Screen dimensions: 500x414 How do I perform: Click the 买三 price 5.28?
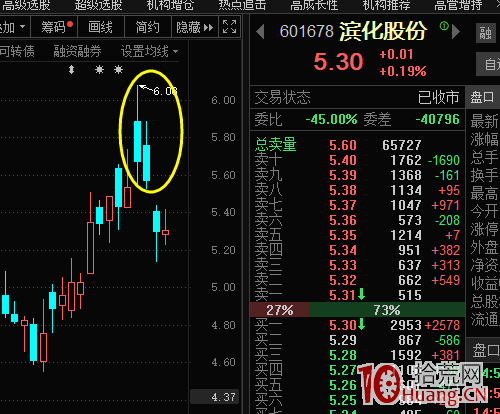point(343,355)
